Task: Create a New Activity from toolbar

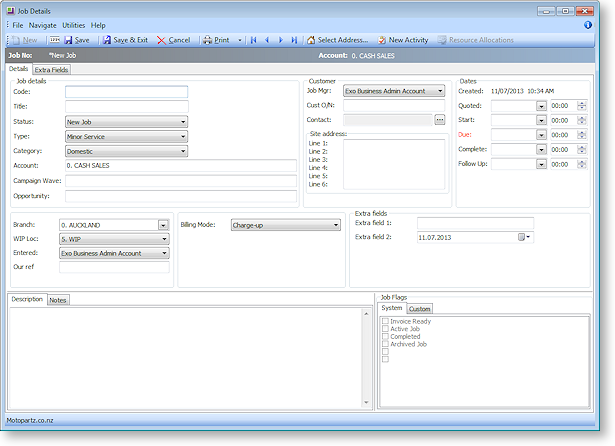Action: (402, 40)
